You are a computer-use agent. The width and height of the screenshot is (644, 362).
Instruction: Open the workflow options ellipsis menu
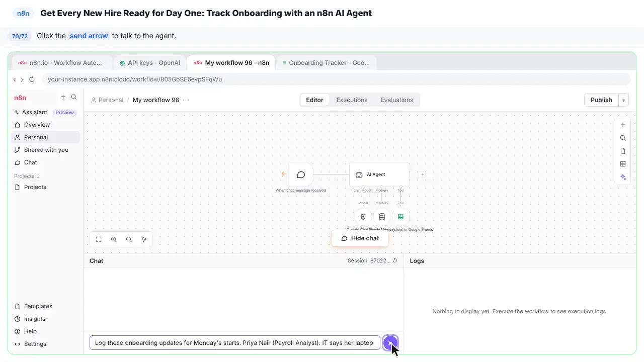(x=186, y=100)
